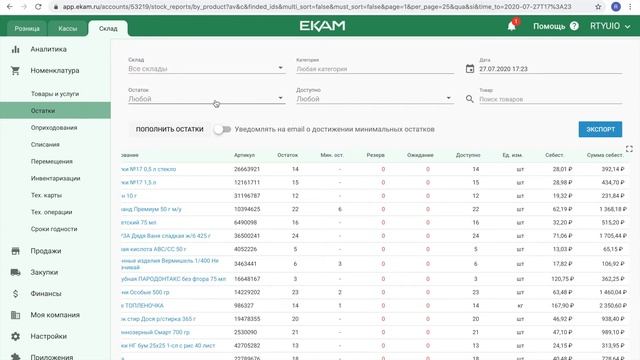Click the ЭКСПОРТ button
Image resolution: width=640 pixels, height=360 pixels.
click(600, 129)
